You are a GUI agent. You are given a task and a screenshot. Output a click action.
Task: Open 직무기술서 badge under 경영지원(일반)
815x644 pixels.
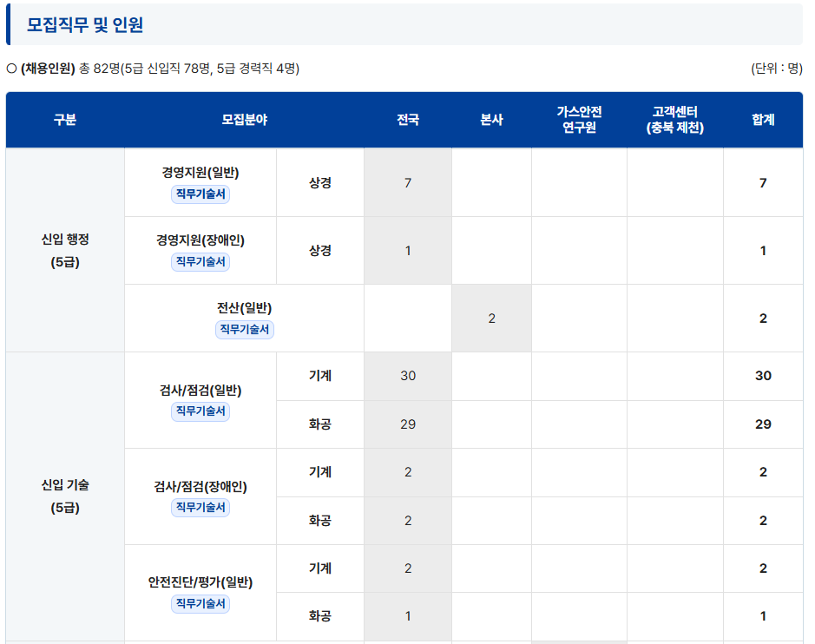(200, 194)
